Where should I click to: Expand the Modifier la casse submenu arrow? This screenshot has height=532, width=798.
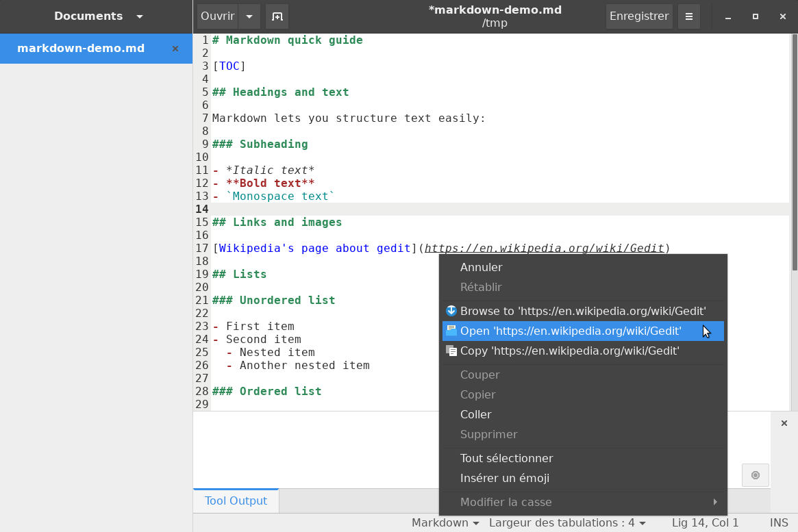click(x=714, y=502)
